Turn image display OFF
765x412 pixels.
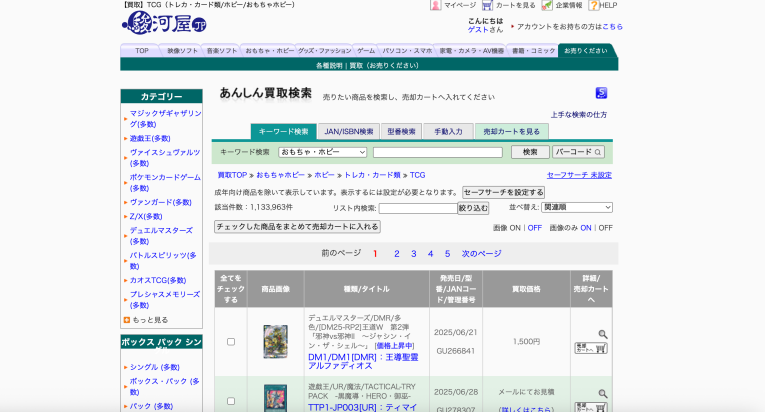[x=535, y=228]
